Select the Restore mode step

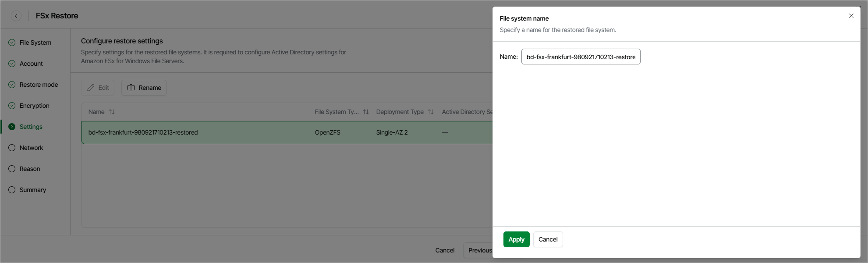[x=39, y=85]
